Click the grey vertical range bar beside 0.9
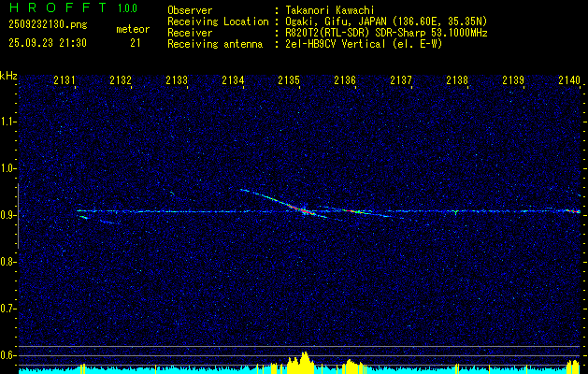This screenshot has width=588, height=374. [18, 216]
